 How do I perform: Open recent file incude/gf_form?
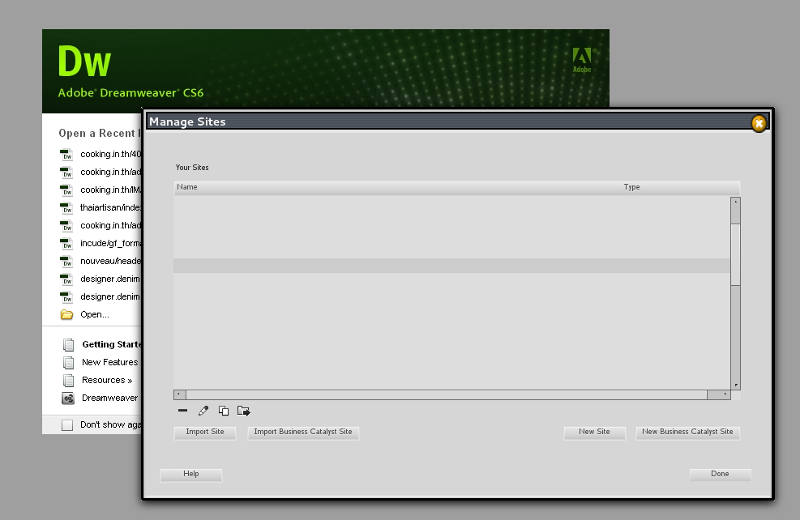pyautogui.click(x=110, y=243)
